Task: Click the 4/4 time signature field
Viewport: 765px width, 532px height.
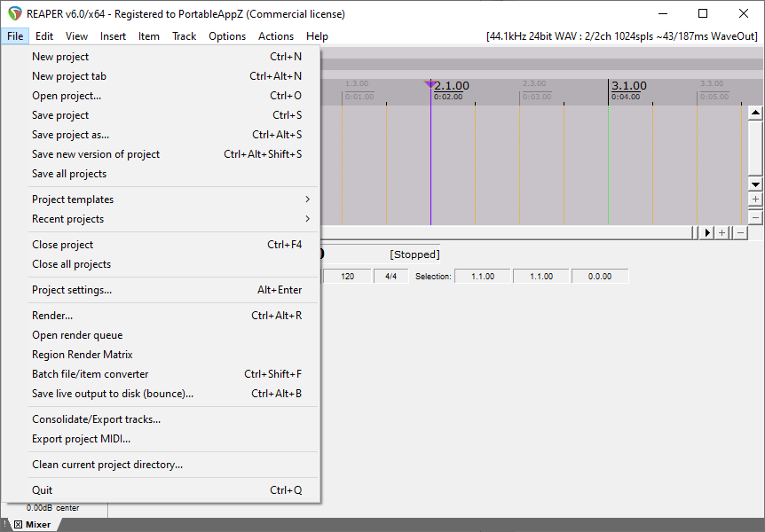Action: point(390,277)
